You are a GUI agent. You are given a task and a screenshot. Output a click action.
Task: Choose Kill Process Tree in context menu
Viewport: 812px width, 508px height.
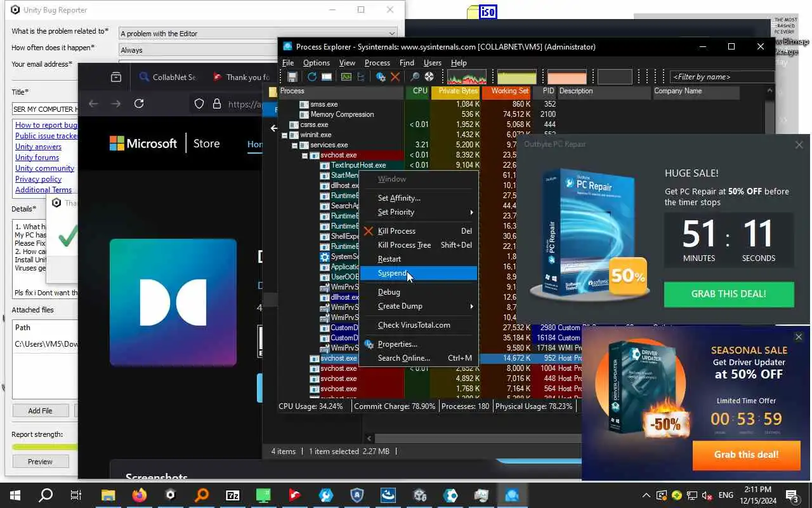(x=419, y=245)
